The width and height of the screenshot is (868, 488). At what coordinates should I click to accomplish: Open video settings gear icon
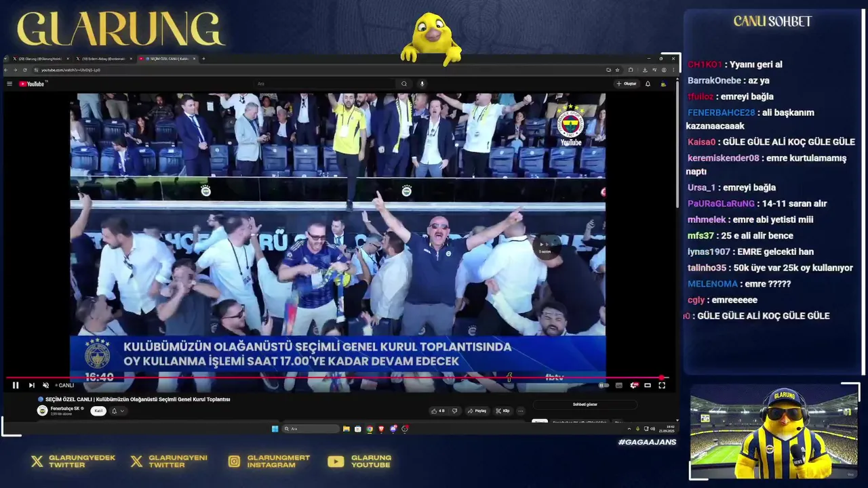pos(634,385)
